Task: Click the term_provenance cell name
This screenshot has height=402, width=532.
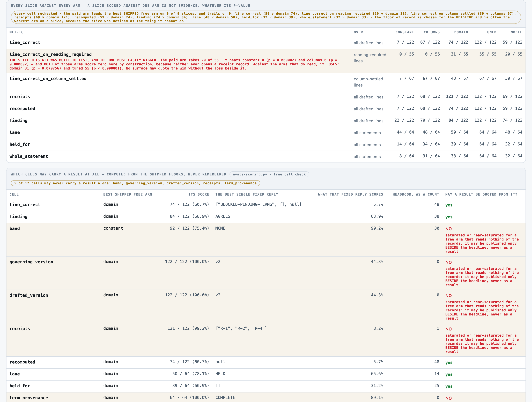Action: pos(29,398)
